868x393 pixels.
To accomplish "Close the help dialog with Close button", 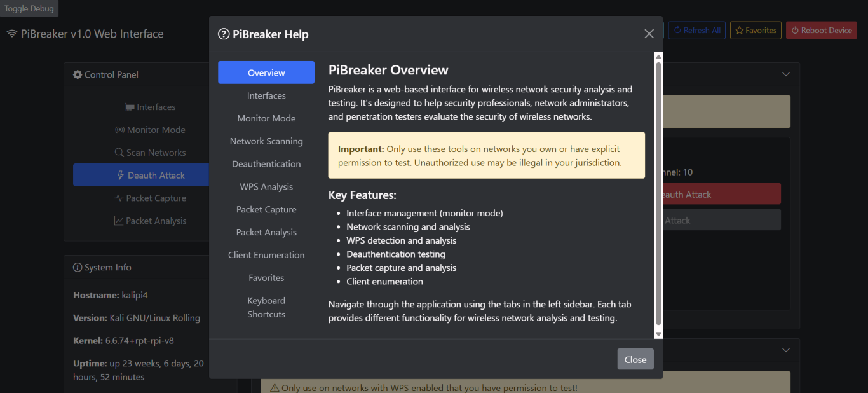I will click(x=635, y=359).
